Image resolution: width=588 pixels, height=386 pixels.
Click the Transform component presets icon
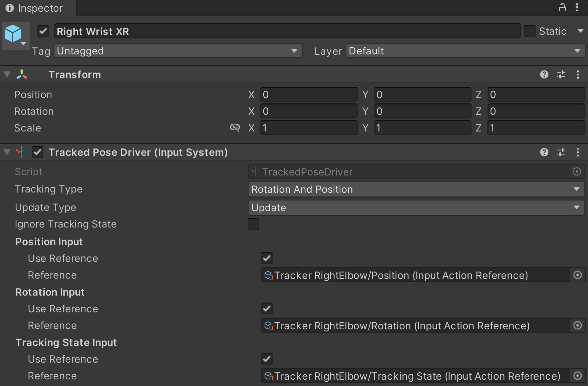click(561, 74)
